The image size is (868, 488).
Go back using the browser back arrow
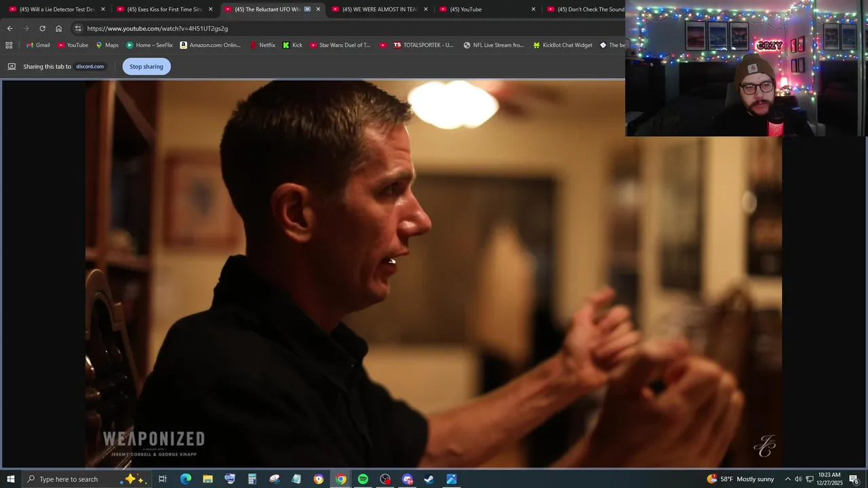[9, 28]
